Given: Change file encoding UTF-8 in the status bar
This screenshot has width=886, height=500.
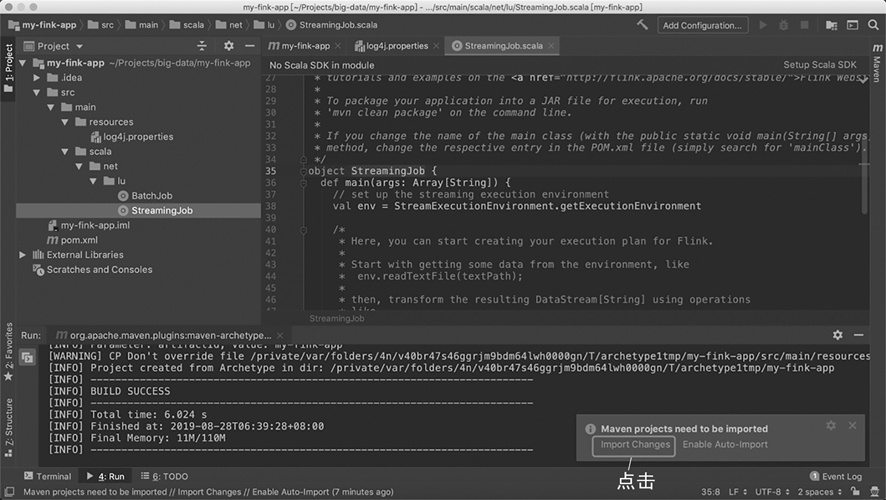Looking at the screenshot, I should (x=772, y=492).
